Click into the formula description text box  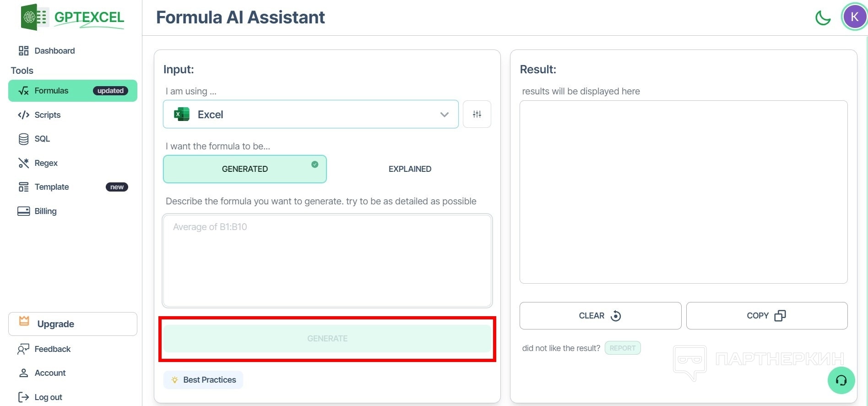[x=327, y=260]
